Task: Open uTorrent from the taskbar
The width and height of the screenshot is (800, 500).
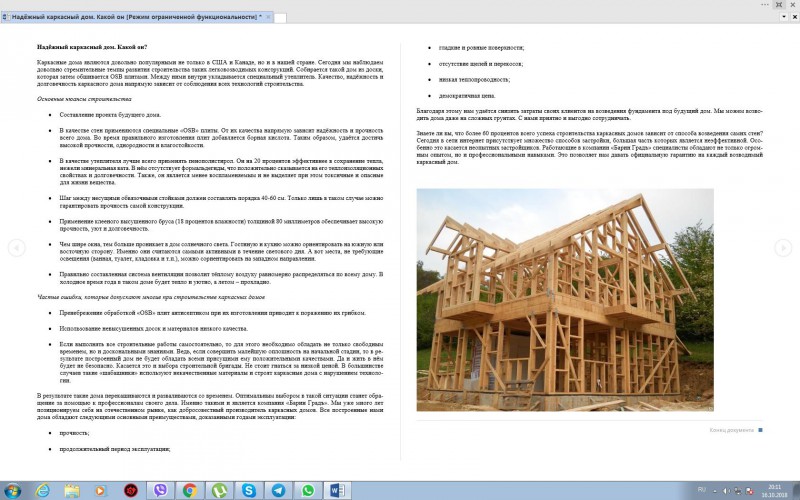Action: click(x=219, y=491)
